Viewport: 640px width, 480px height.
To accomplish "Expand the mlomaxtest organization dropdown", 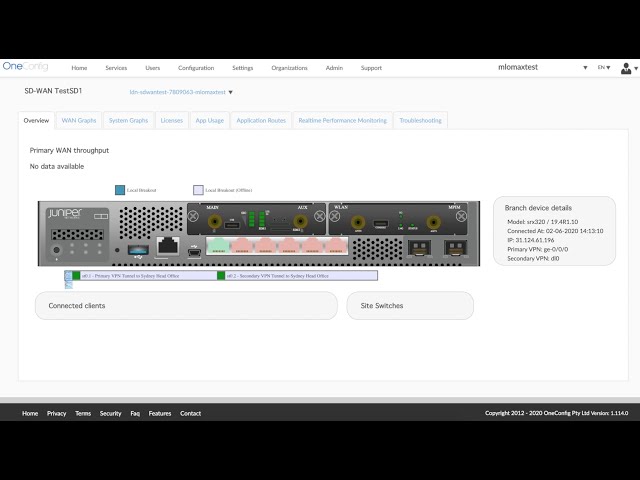I will (585, 68).
